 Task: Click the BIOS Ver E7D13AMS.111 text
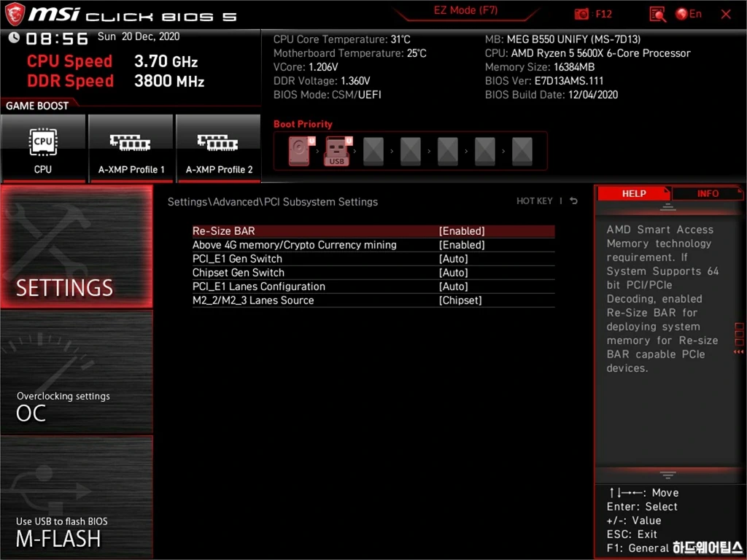(544, 81)
